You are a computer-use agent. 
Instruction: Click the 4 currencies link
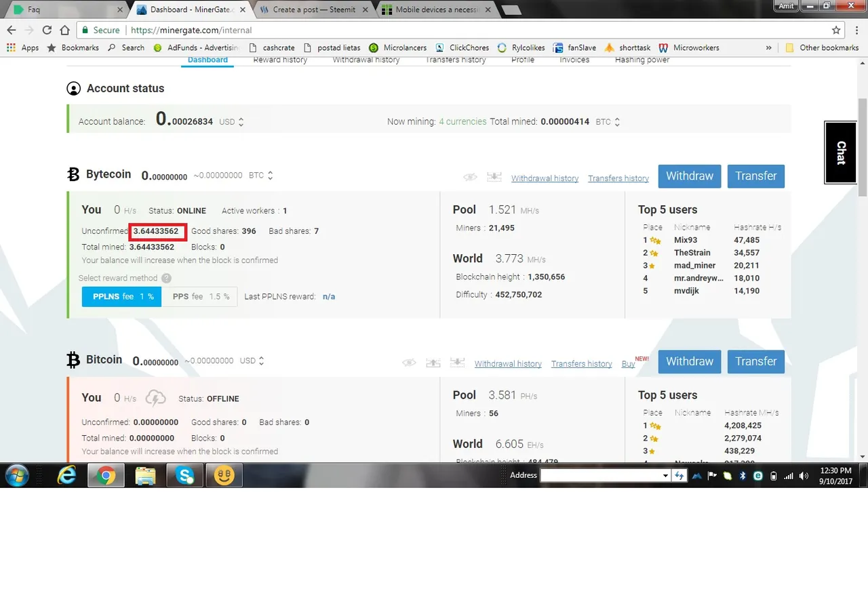pos(462,122)
